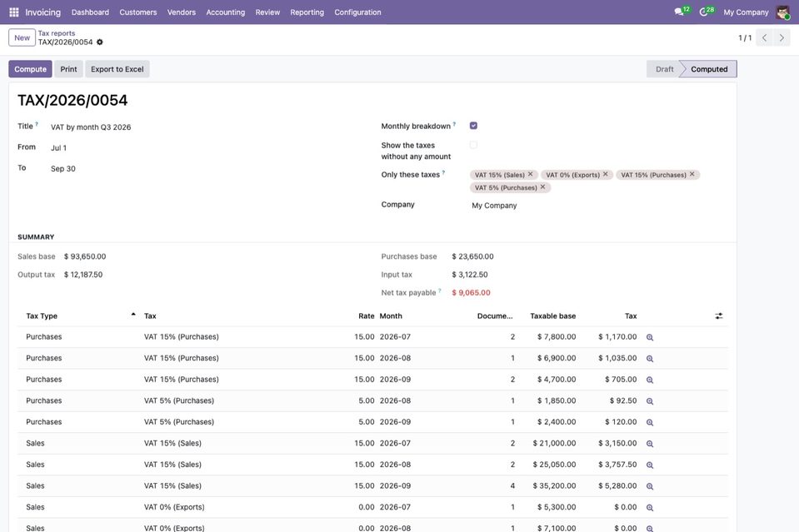Set status to Draft in statusbar
The image size is (799, 532).
(664, 69)
